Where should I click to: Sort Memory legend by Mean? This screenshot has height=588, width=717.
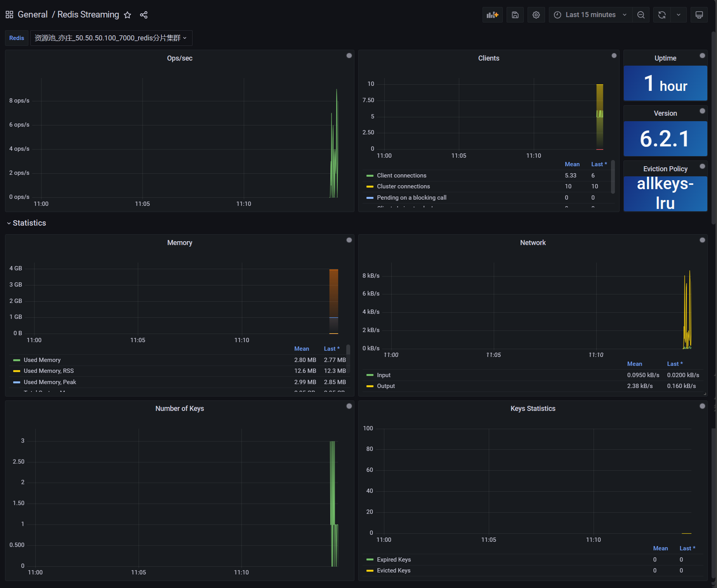pos(301,349)
